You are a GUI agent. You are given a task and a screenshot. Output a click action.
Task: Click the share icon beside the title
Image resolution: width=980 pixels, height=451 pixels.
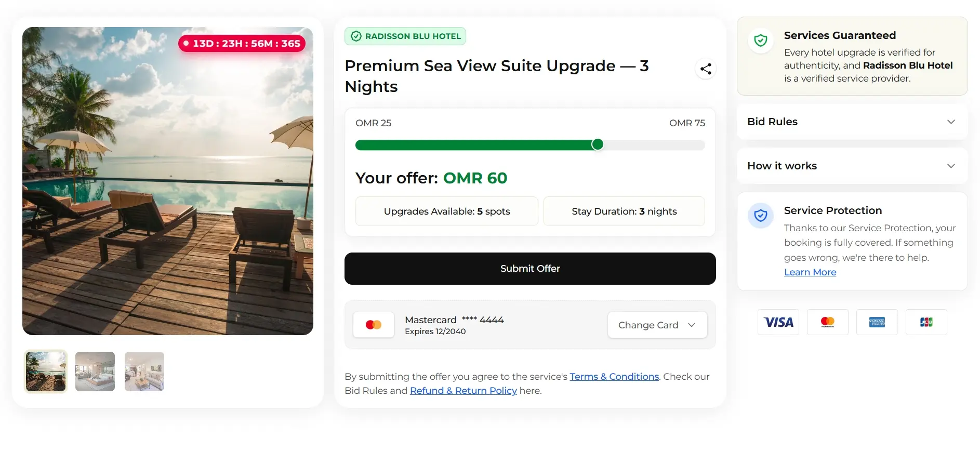706,69
